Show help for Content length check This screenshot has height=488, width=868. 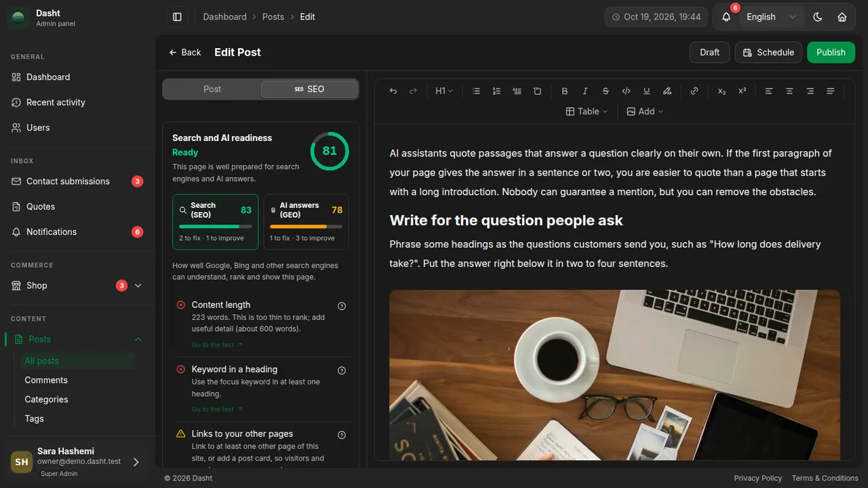point(342,306)
